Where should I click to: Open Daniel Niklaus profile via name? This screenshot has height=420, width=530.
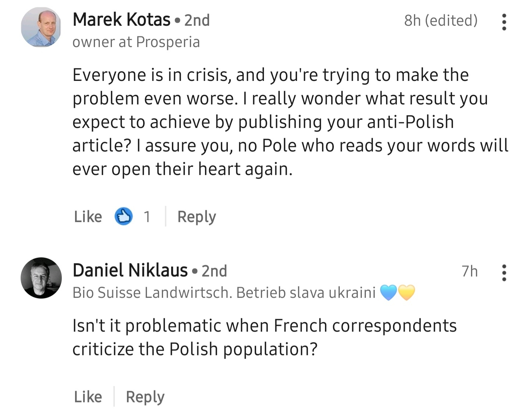130,270
